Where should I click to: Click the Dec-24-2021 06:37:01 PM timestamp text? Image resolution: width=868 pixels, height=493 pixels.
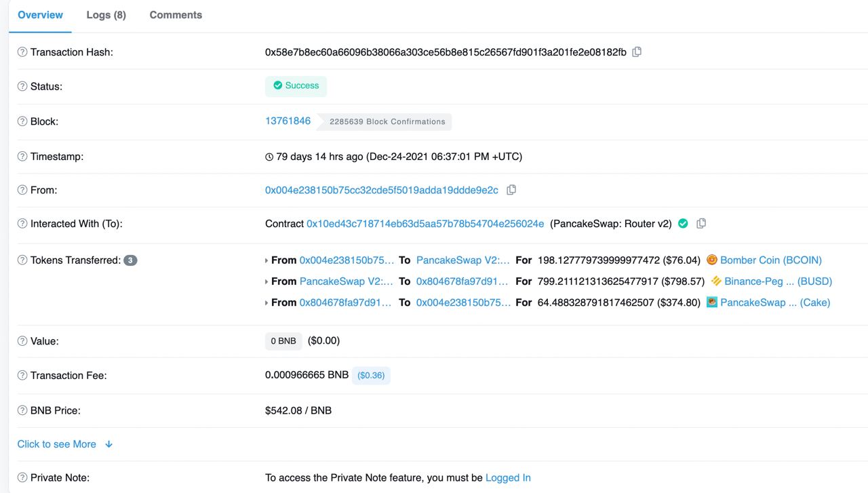[444, 156]
